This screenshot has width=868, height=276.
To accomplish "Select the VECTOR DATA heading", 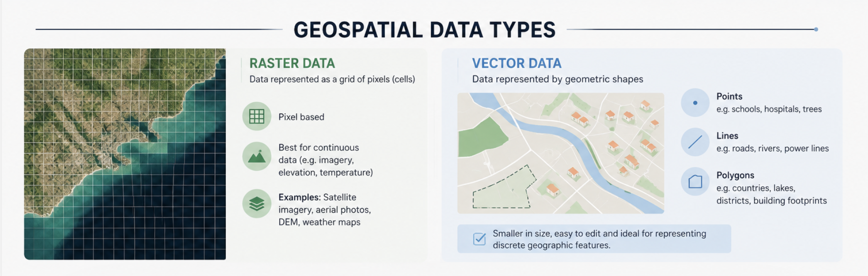I will tap(516, 63).
